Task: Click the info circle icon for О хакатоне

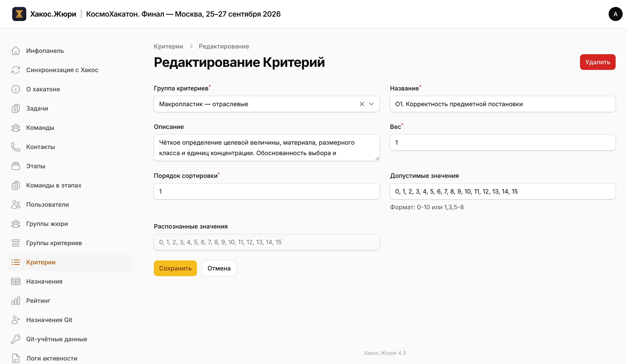Action: (x=16, y=89)
